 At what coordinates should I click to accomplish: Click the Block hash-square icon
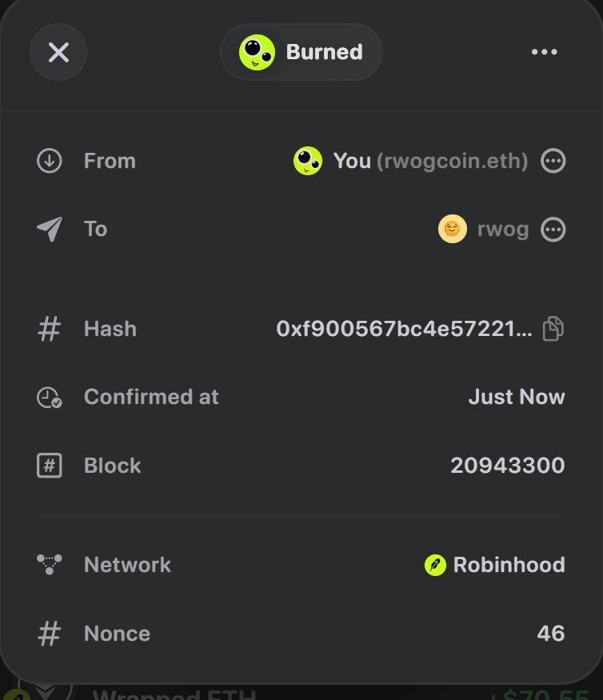(x=49, y=466)
